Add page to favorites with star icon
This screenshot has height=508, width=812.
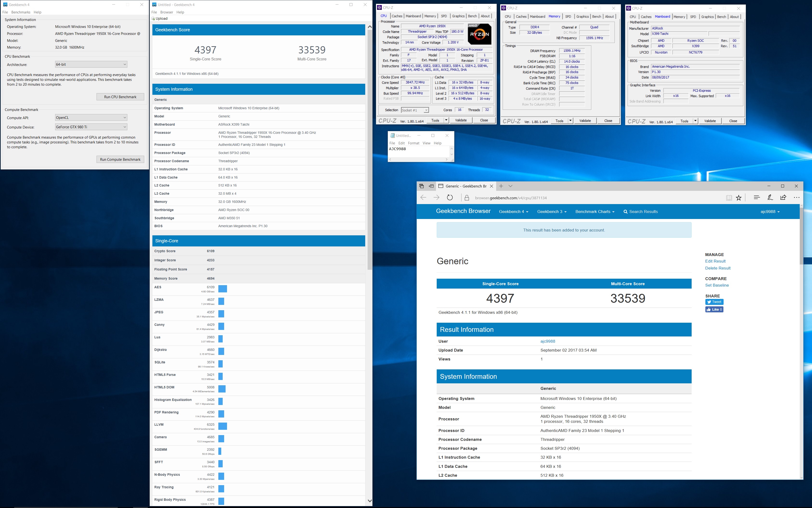pos(739,198)
